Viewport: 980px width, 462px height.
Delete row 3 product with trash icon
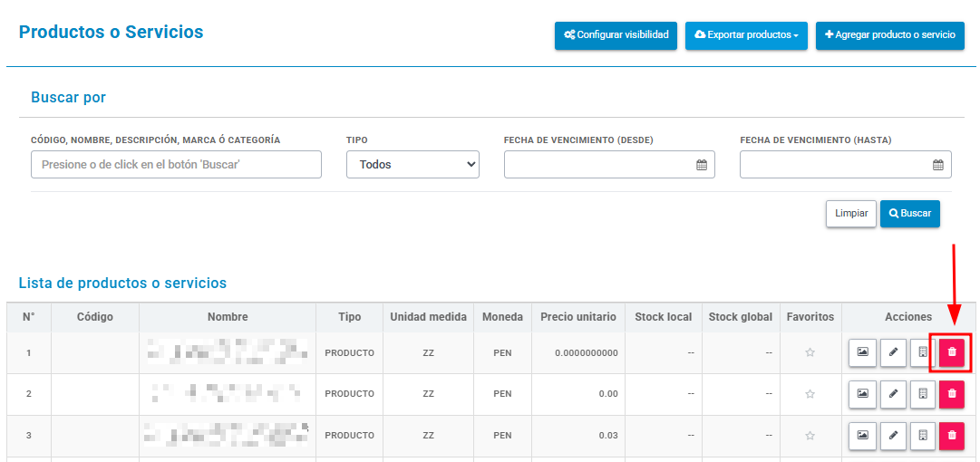pyautogui.click(x=951, y=435)
